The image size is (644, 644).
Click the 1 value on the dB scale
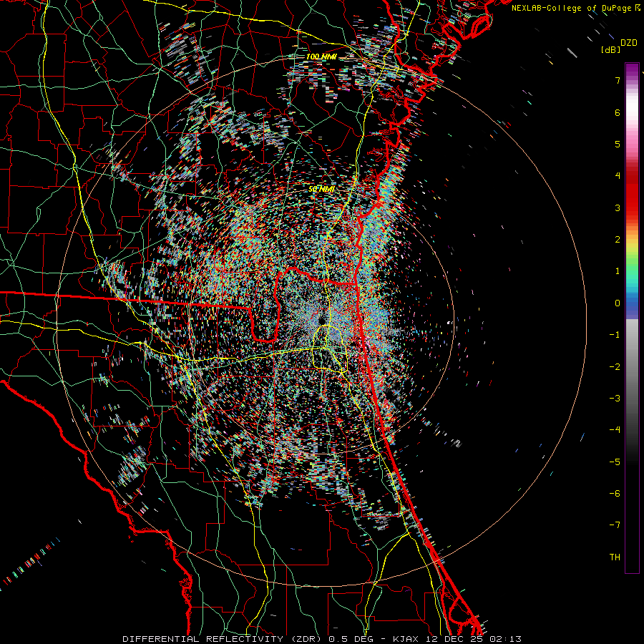click(618, 271)
